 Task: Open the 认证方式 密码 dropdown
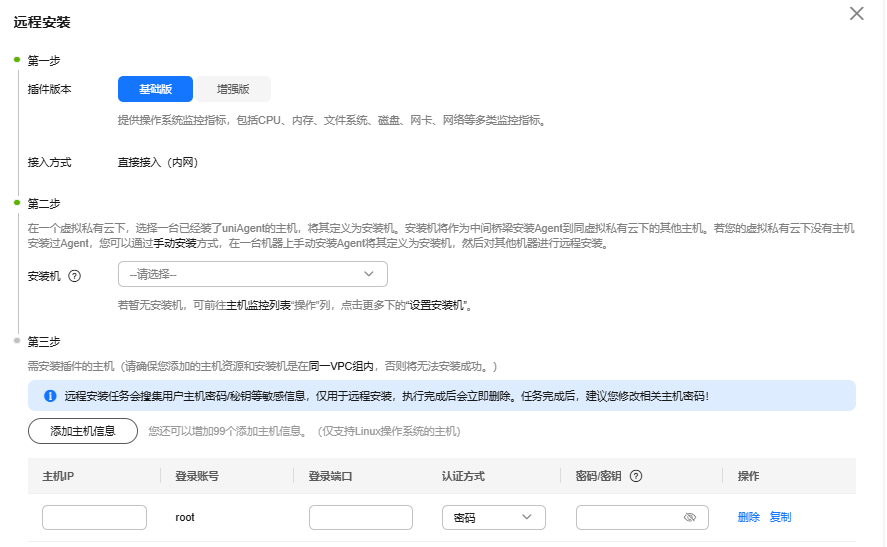(x=494, y=518)
